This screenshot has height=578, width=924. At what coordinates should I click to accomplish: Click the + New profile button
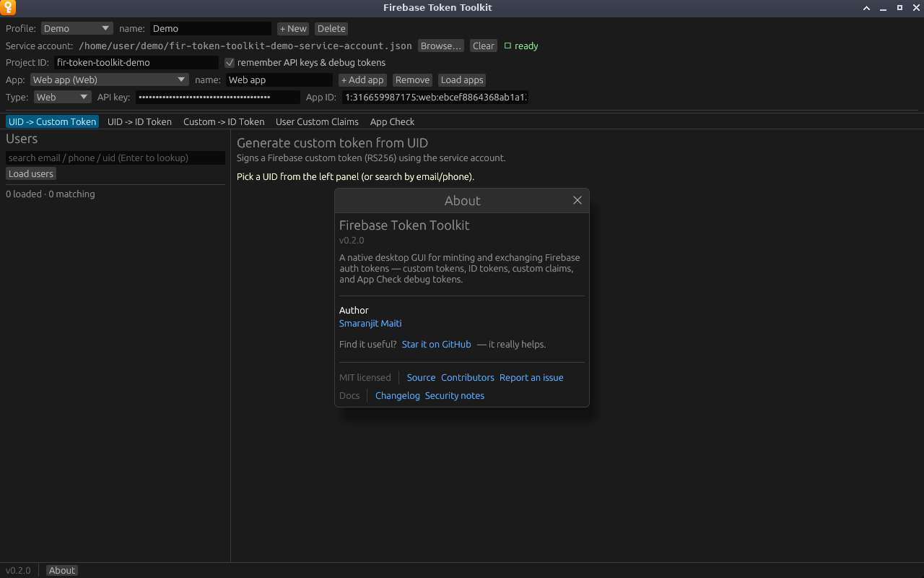click(293, 29)
